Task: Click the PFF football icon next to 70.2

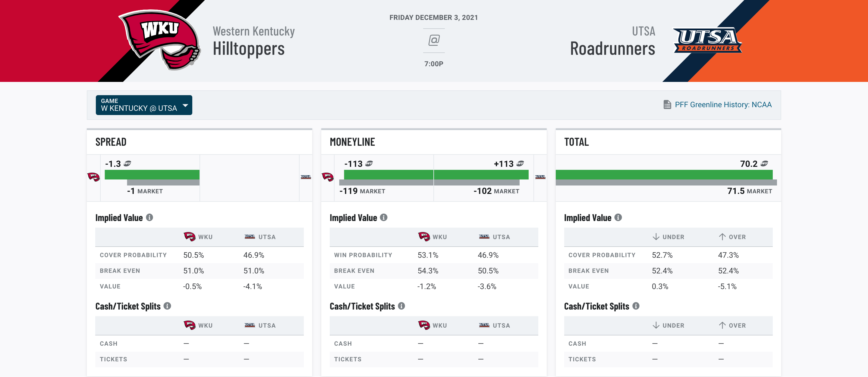Action: (x=764, y=164)
